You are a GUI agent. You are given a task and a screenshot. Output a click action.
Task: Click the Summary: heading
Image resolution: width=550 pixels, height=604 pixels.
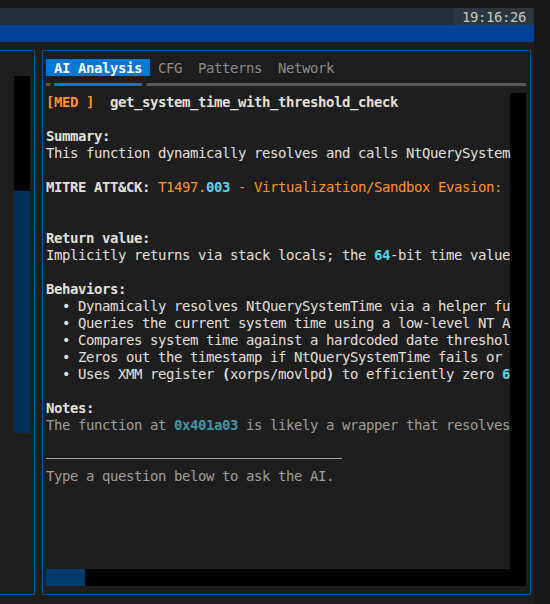click(78, 136)
